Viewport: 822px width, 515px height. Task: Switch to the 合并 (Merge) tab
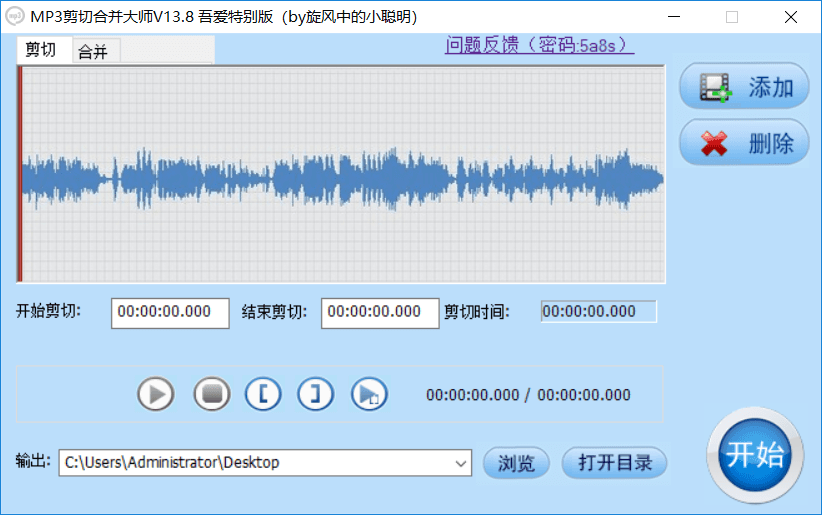click(x=93, y=52)
